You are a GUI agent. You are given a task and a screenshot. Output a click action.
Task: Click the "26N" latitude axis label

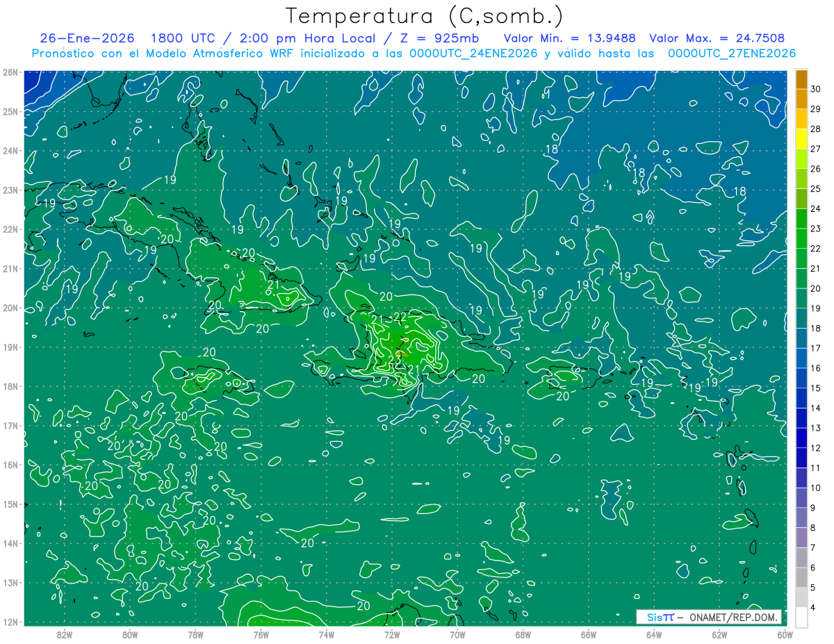tap(10, 72)
